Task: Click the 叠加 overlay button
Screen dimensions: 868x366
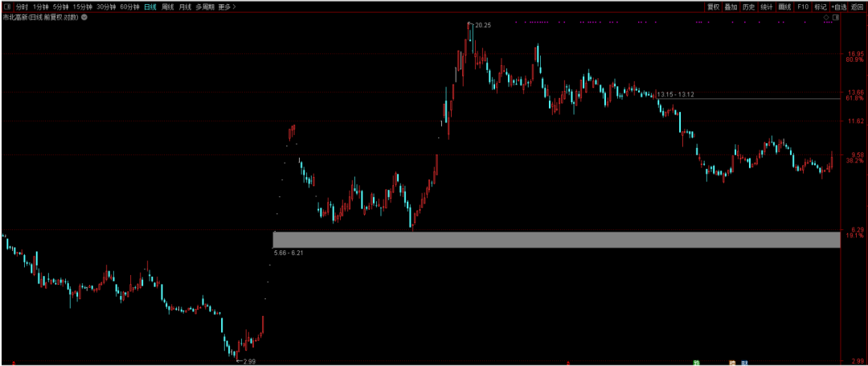Action: (x=731, y=7)
